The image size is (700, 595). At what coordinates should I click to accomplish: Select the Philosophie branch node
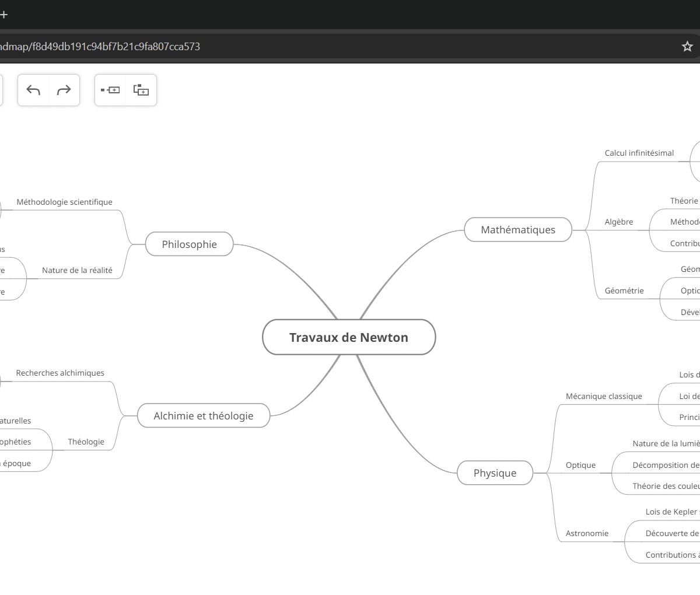(x=189, y=244)
